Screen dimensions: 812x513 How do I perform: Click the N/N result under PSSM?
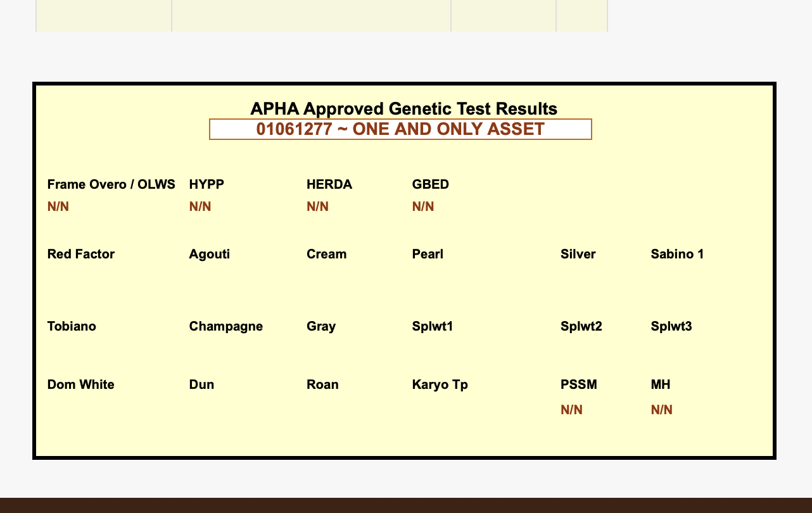tap(571, 410)
